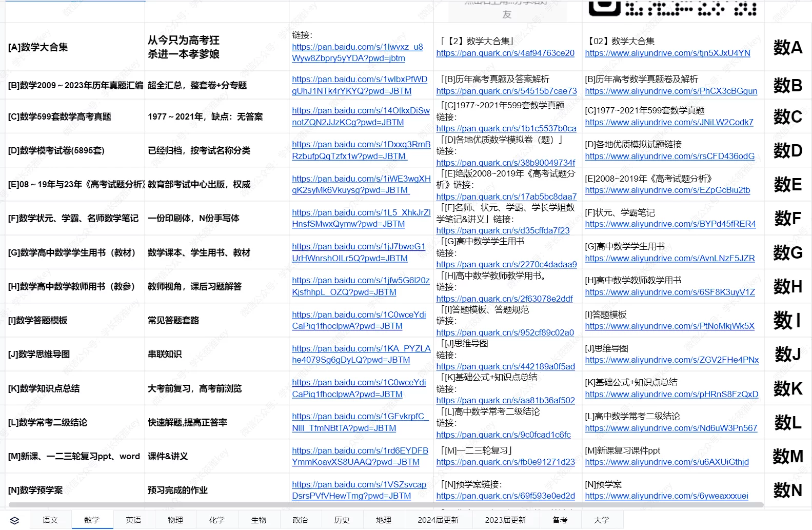Open the 备考 sheet tab

pos(560,520)
